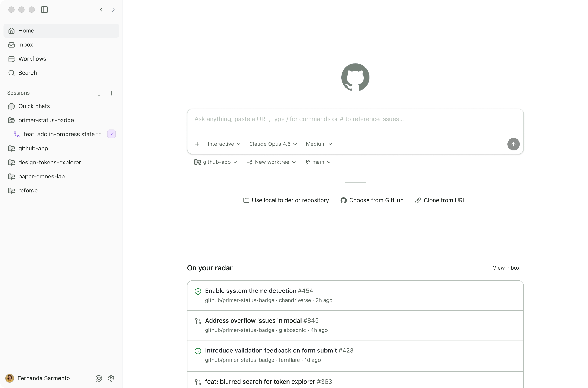Open the github-app repository dropdown

(216, 162)
